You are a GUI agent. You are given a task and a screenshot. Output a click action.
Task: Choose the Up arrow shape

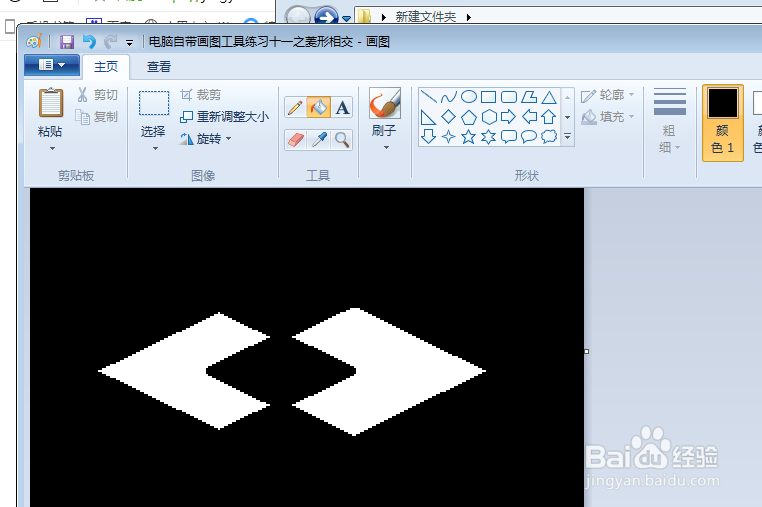[549, 117]
